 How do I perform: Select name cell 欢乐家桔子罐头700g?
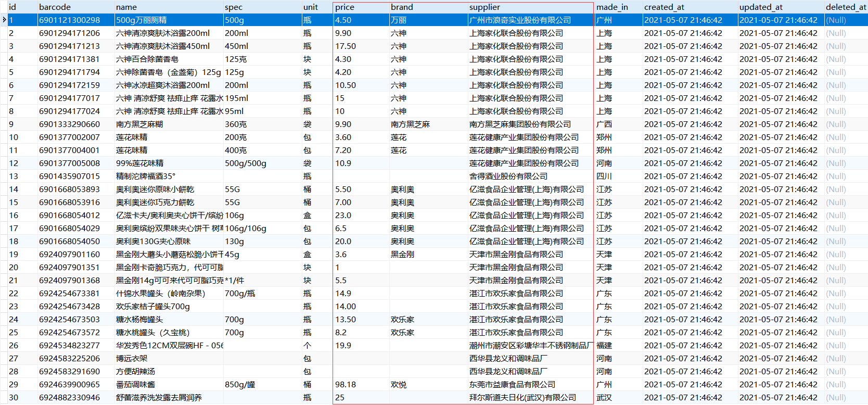point(169,306)
